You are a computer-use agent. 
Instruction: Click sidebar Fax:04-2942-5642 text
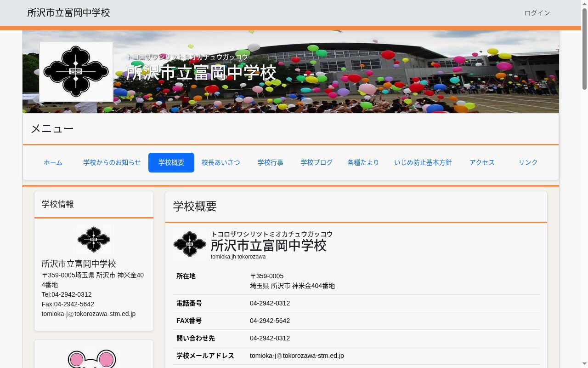coord(68,304)
